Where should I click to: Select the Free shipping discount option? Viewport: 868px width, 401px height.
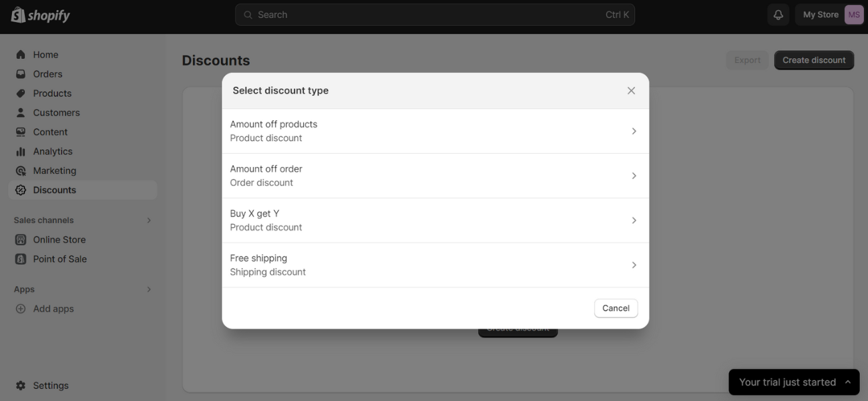pos(434,264)
